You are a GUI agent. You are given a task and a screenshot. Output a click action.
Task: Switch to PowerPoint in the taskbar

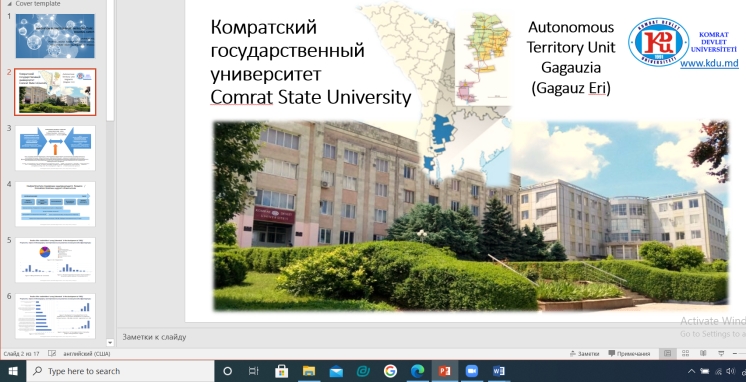[x=444, y=371]
